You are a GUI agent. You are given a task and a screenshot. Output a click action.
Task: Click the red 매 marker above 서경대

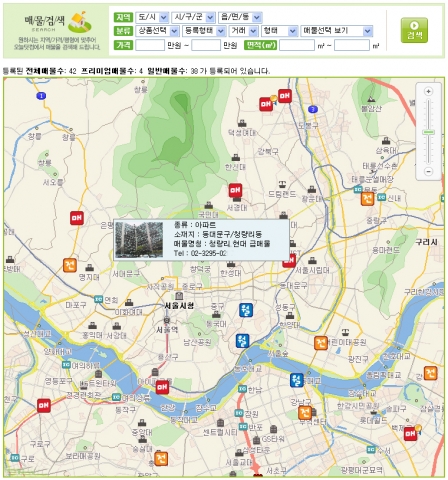pyautogui.click(x=235, y=190)
